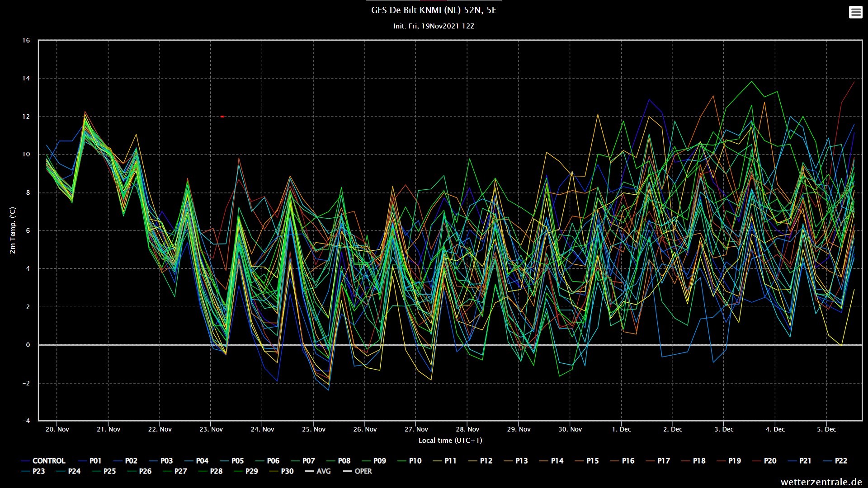
Task: Toggle OPER series visibility in legend
Action: (357, 471)
